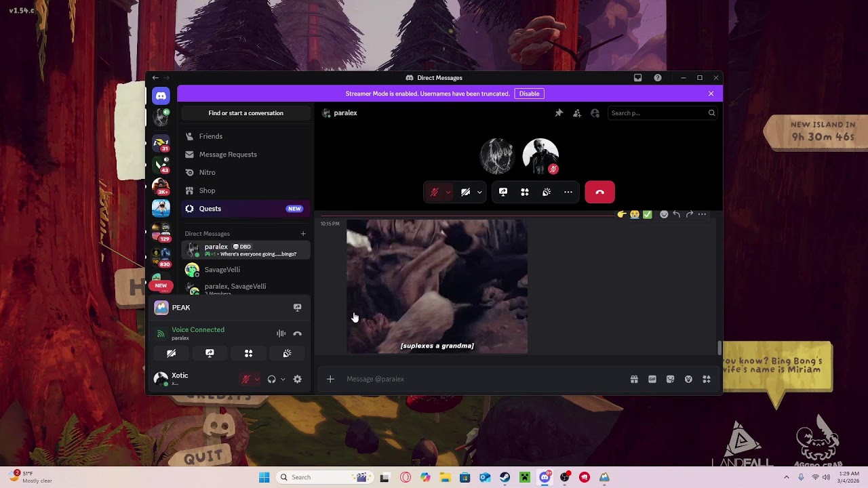This screenshot has width=868, height=488.
Task: Open soundboard in the voice panel
Action: pyautogui.click(x=287, y=353)
